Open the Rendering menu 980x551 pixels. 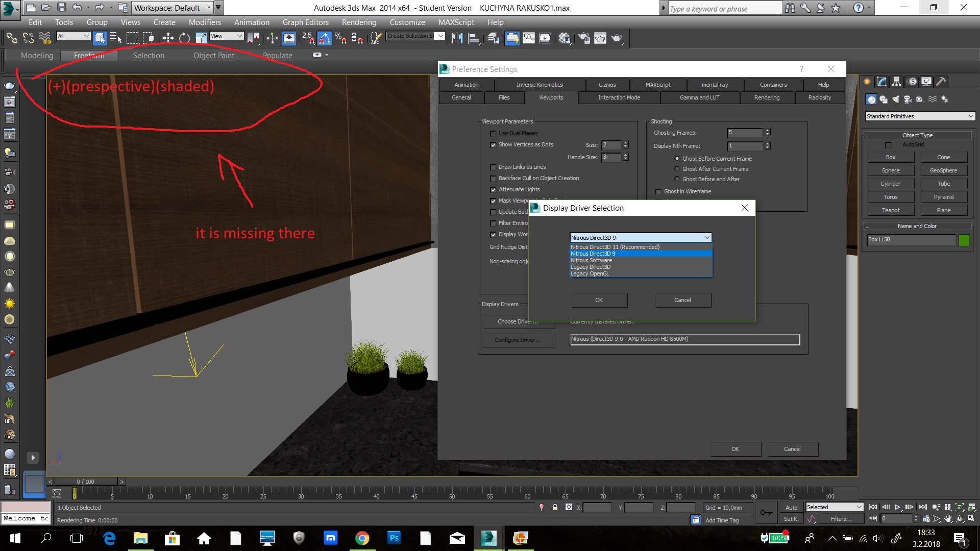(x=359, y=22)
